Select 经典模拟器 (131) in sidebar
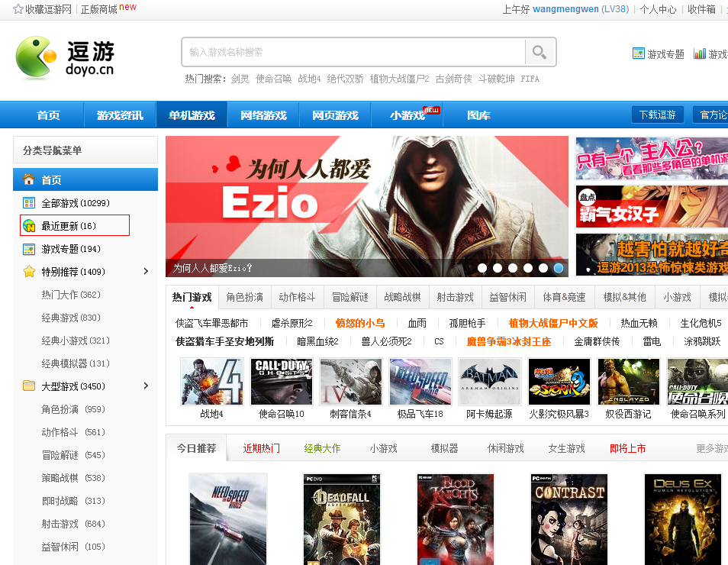The image size is (728, 565). click(76, 363)
